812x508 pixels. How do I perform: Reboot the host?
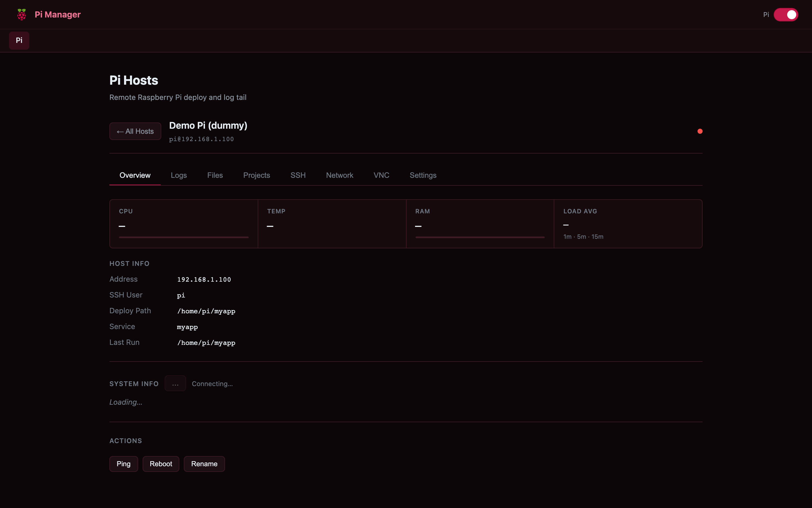pos(161,464)
